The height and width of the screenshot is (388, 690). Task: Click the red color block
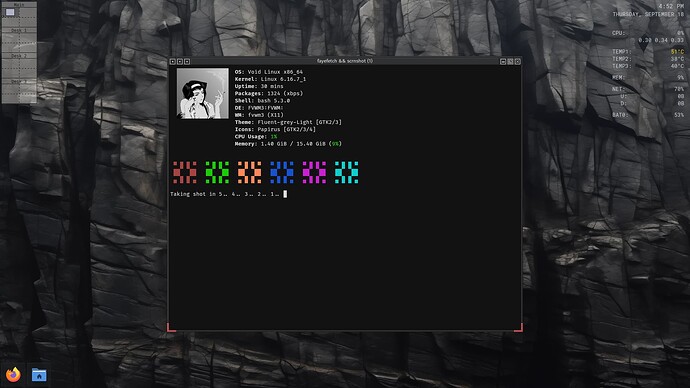[x=185, y=172]
